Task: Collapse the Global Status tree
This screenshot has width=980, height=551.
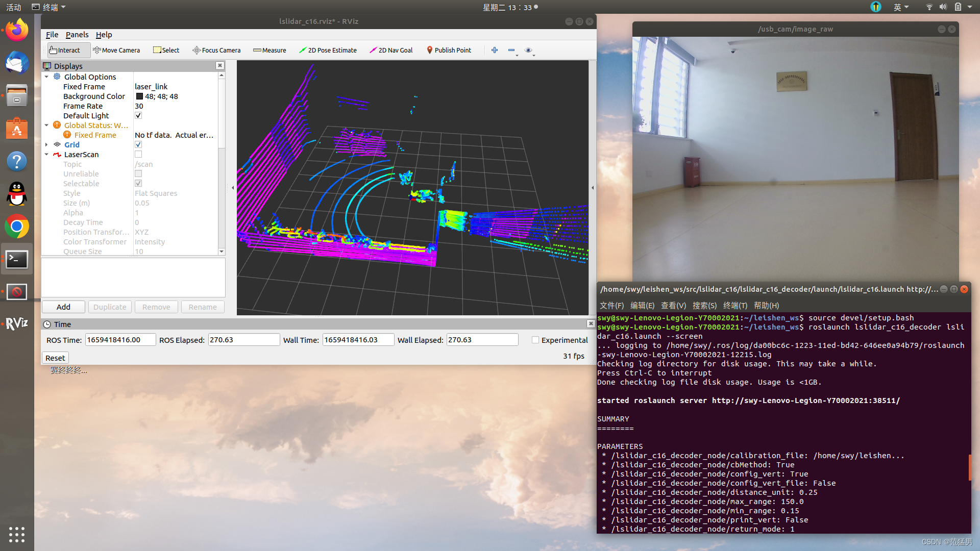Action: (x=46, y=126)
